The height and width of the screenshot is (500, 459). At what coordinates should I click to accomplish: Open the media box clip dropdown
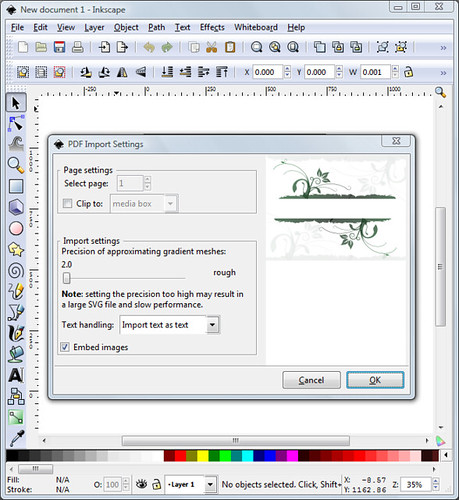(144, 203)
